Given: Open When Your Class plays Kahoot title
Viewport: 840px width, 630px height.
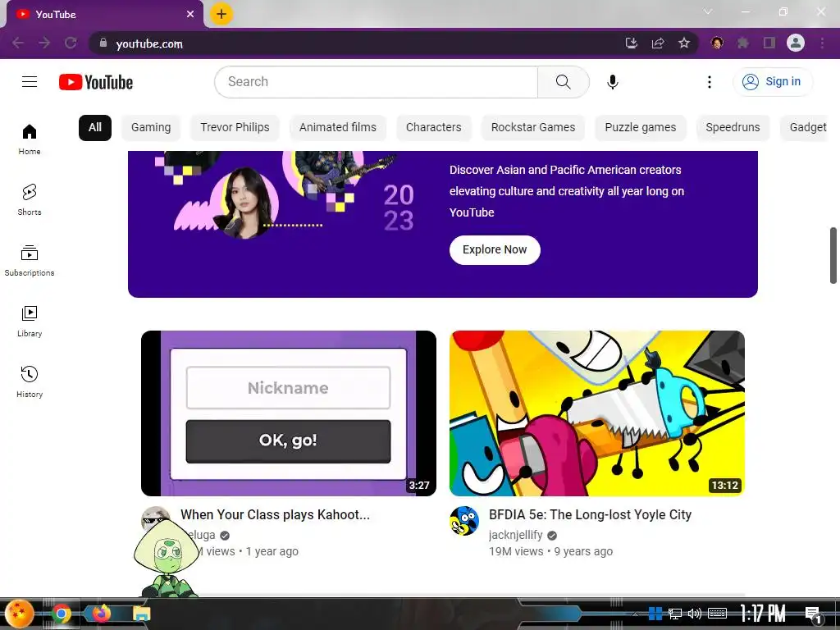Looking at the screenshot, I should (275, 515).
